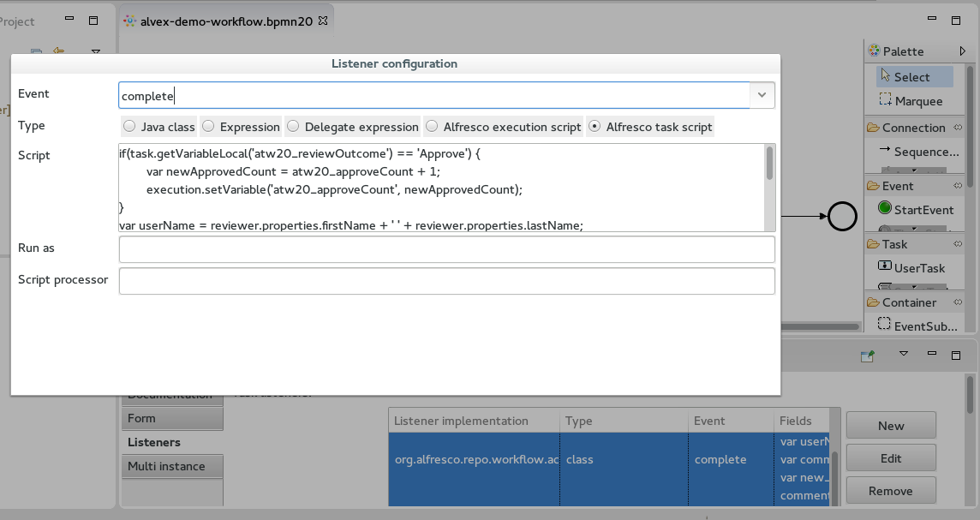Click the pin properties view icon
Screen dimensions: 980x520
[869, 356]
